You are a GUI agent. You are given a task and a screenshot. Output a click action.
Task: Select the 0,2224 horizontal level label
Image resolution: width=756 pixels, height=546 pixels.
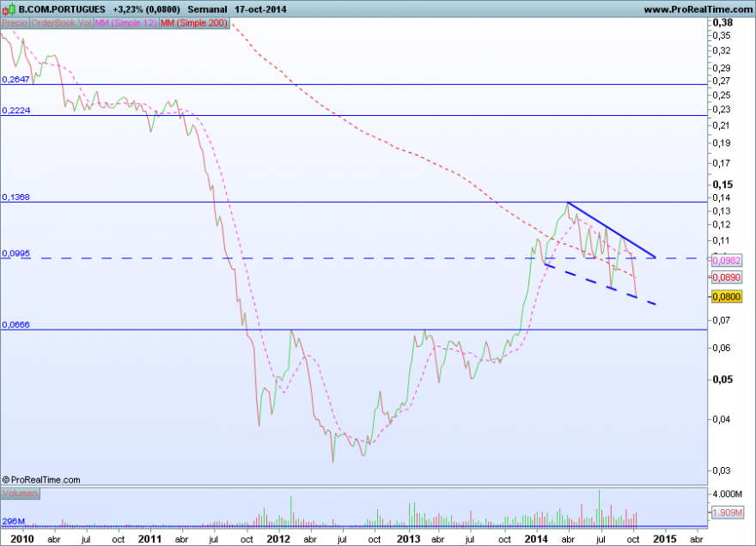[16, 111]
